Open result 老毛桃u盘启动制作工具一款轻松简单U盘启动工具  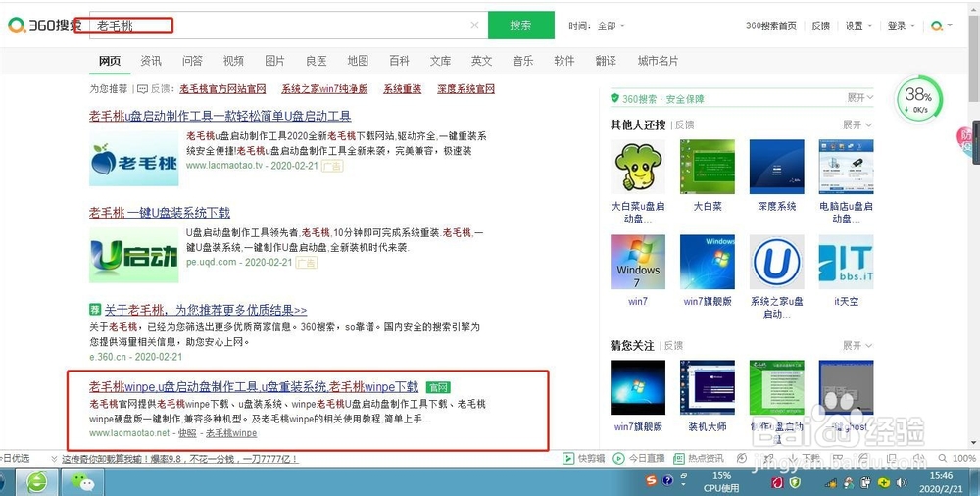220,116
